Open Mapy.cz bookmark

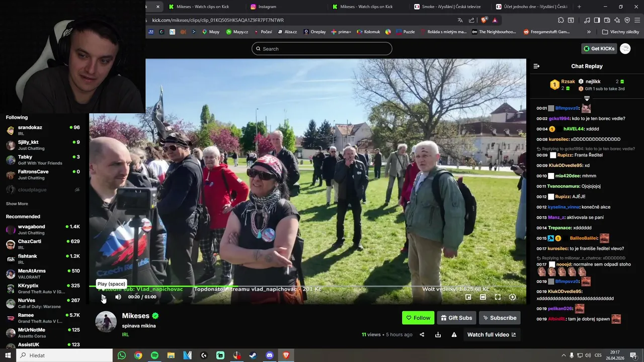[237, 32]
